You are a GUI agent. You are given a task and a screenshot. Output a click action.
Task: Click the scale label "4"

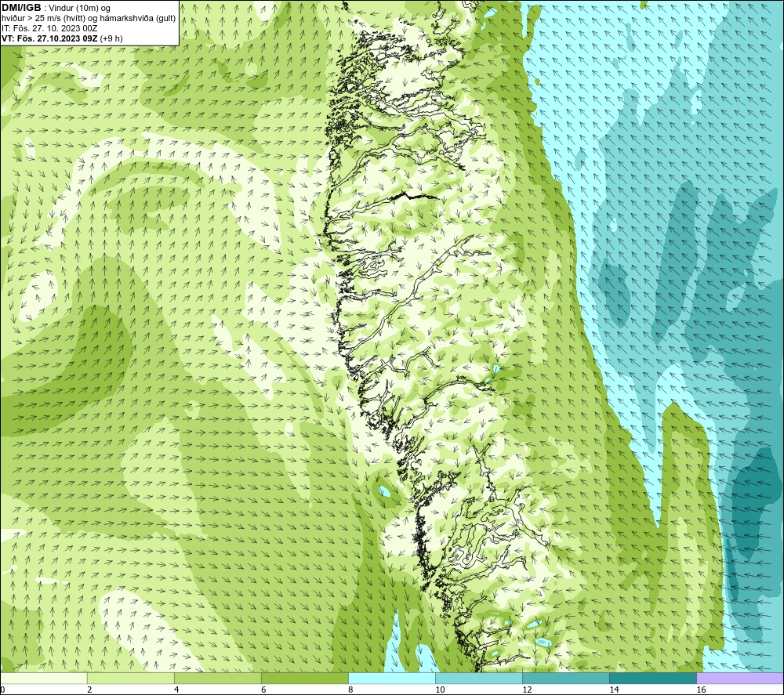pos(176,690)
